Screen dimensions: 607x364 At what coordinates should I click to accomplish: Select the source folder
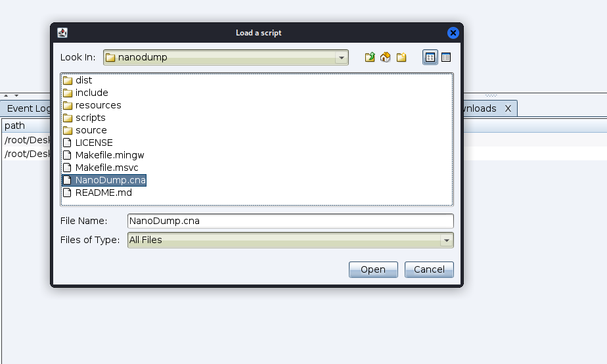pyautogui.click(x=91, y=130)
